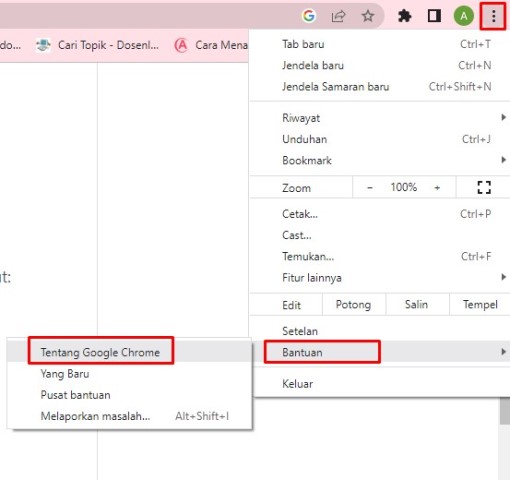The height and width of the screenshot is (480, 510).
Task: Click the 100% zoom value
Action: pyautogui.click(x=404, y=187)
